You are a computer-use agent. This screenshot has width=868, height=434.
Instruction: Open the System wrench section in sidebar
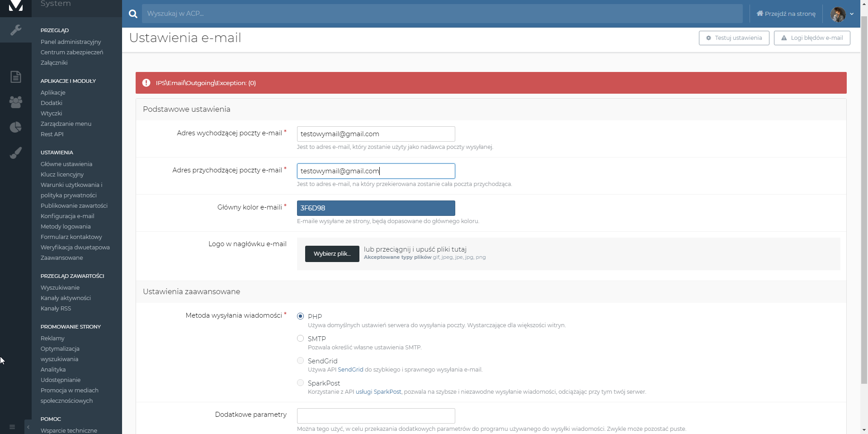click(16, 30)
